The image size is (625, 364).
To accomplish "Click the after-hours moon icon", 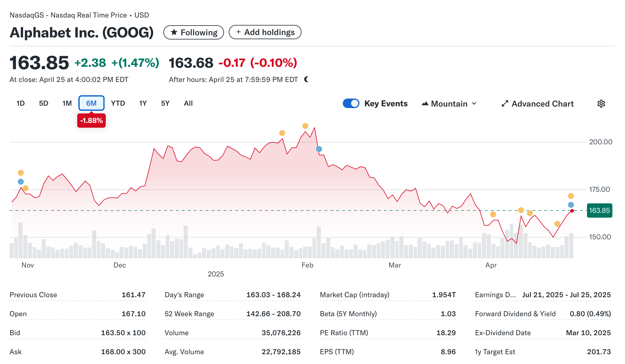I will [x=307, y=79].
